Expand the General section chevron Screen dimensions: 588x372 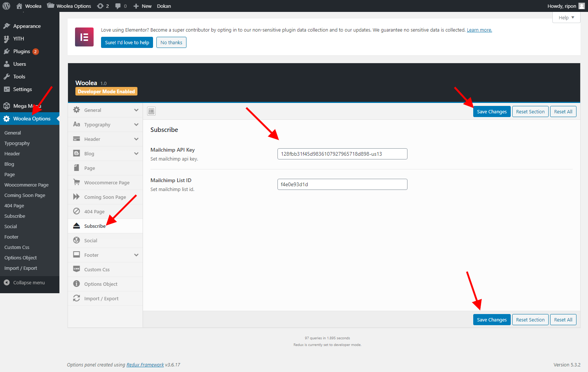pos(136,110)
